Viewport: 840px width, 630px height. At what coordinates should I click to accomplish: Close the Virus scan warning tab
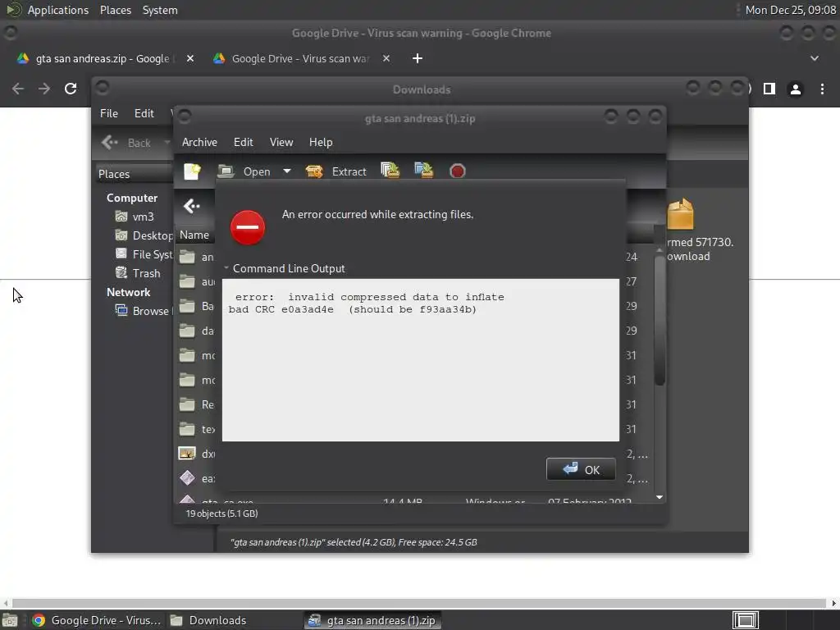(x=386, y=58)
